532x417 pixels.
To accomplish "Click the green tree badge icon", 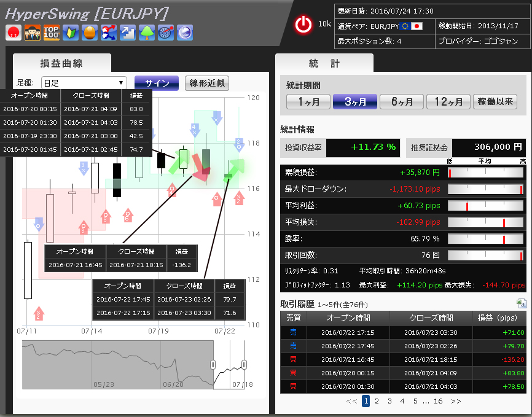I will pyautogui.click(x=146, y=33).
